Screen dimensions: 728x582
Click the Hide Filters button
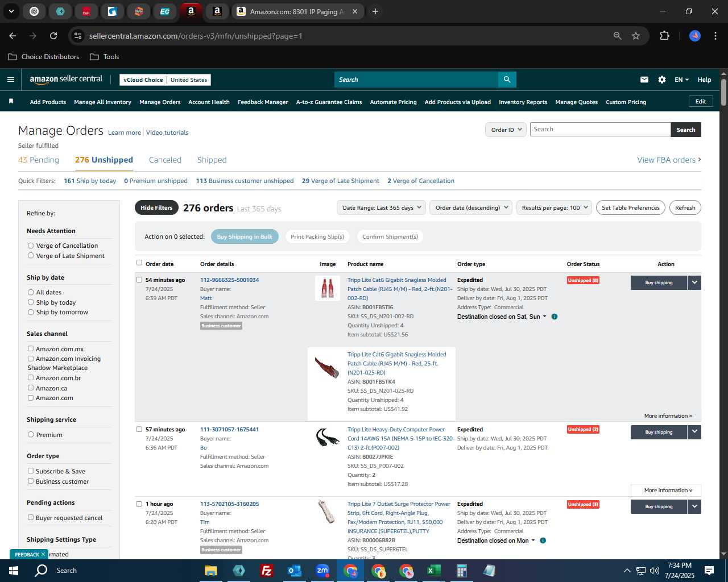(156, 207)
